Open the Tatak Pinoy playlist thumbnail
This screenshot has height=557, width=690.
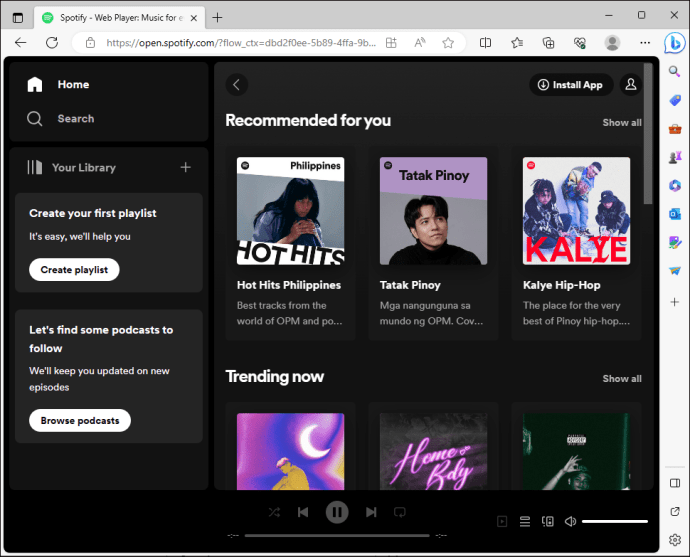click(433, 211)
